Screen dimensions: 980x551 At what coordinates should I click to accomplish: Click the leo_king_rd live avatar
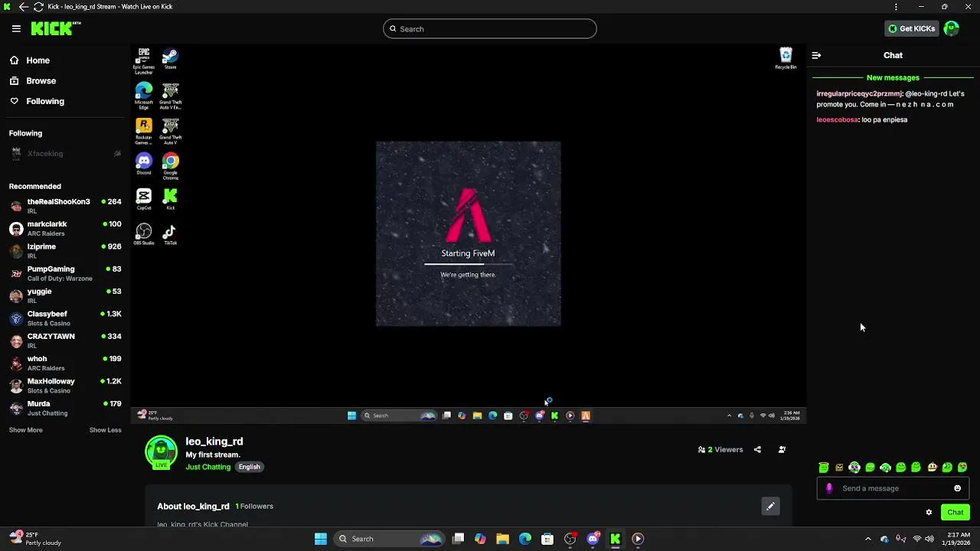(x=162, y=452)
